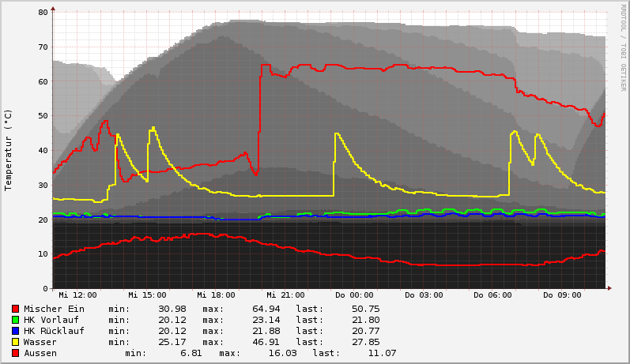Image resolution: width=630 pixels, height=364 pixels.
Task: Click the Do 00:00 time axis label
Action: 354,295
